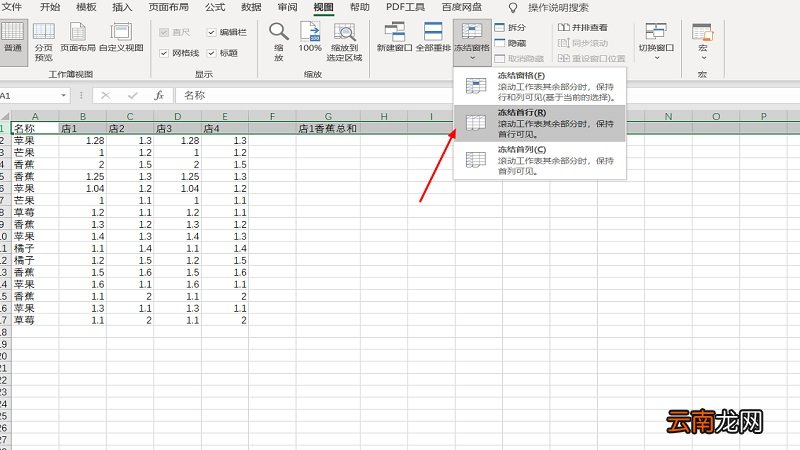Click View Side by Side (并排查看)
This screenshot has width=800, height=450.
[583, 28]
